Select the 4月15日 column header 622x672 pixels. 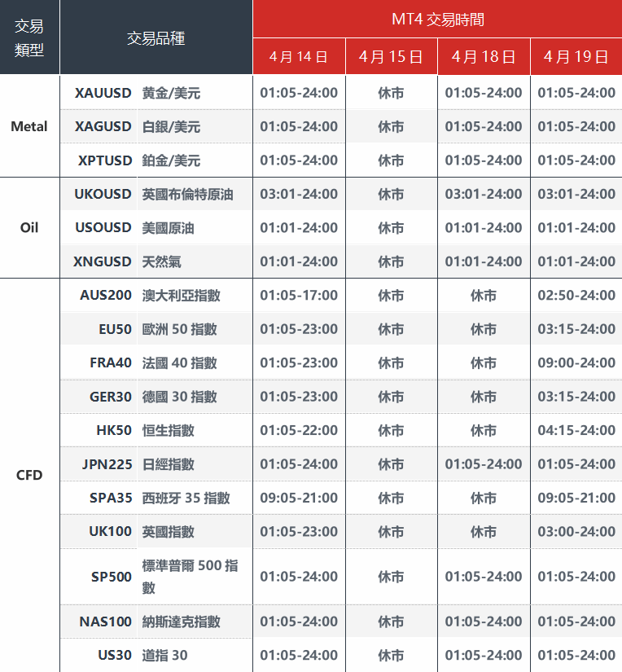click(x=391, y=56)
